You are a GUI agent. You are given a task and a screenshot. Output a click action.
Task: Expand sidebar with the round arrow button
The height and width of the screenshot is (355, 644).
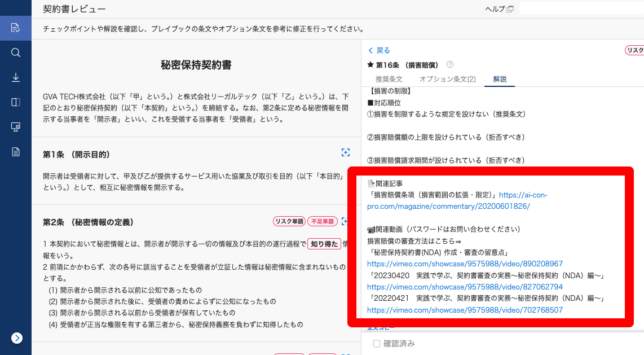[17, 338]
